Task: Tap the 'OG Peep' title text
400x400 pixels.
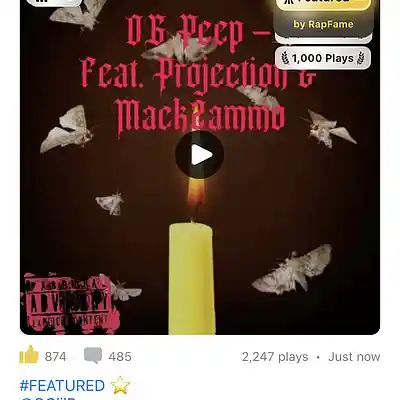Action: click(185, 32)
